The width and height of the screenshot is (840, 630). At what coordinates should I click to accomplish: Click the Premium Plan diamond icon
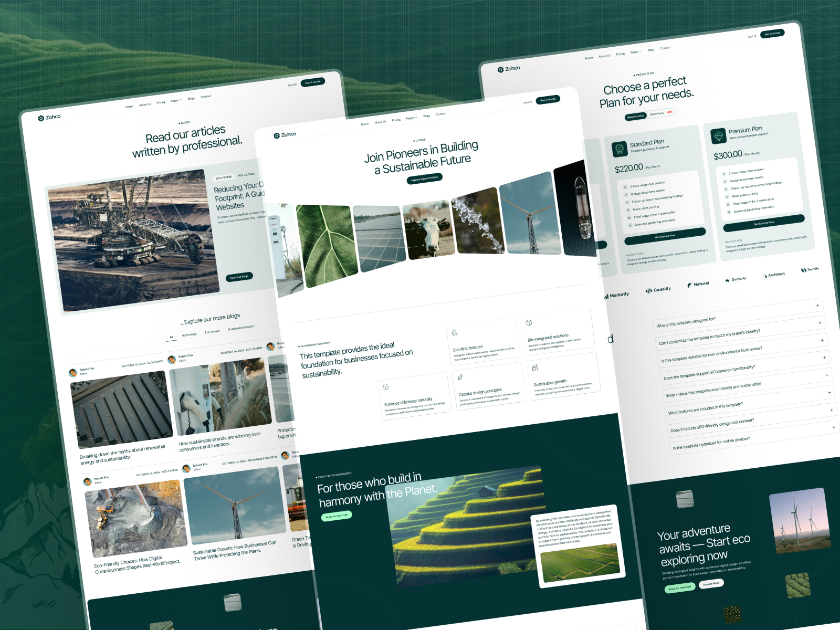click(x=718, y=136)
